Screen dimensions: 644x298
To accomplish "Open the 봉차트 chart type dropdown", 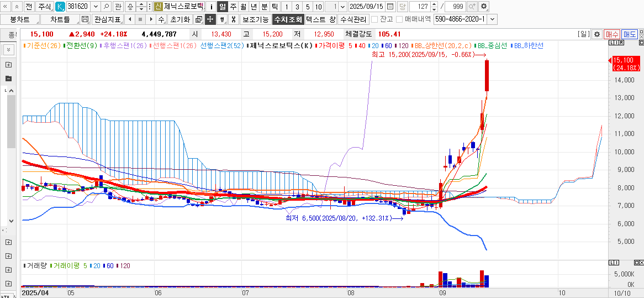I will 19,19.
